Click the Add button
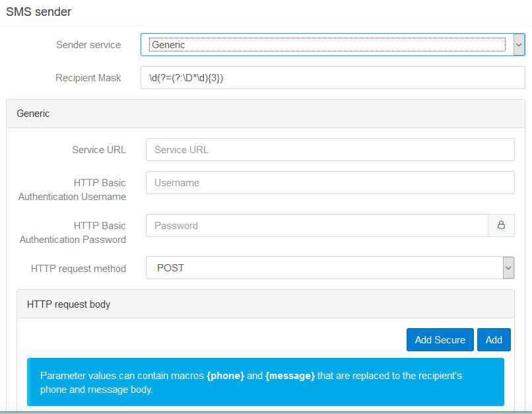 (x=494, y=339)
